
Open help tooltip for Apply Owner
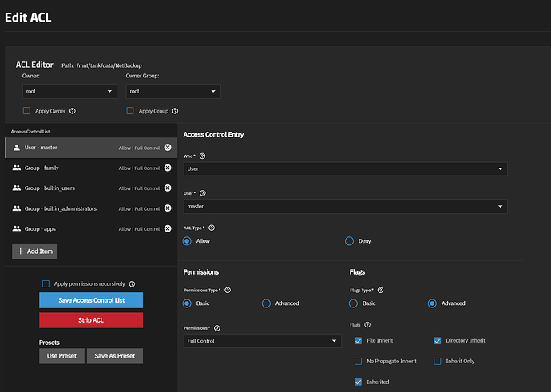click(x=73, y=111)
